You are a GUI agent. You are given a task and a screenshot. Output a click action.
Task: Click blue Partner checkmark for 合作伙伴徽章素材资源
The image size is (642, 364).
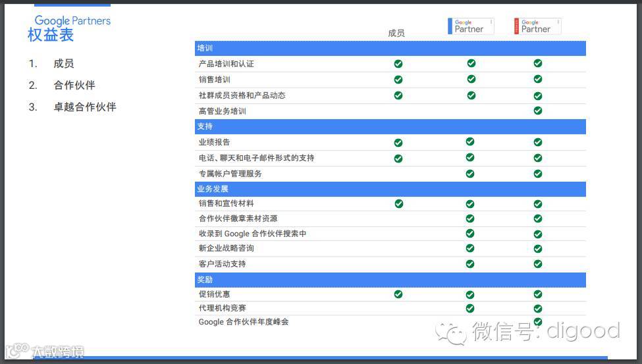coord(470,219)
